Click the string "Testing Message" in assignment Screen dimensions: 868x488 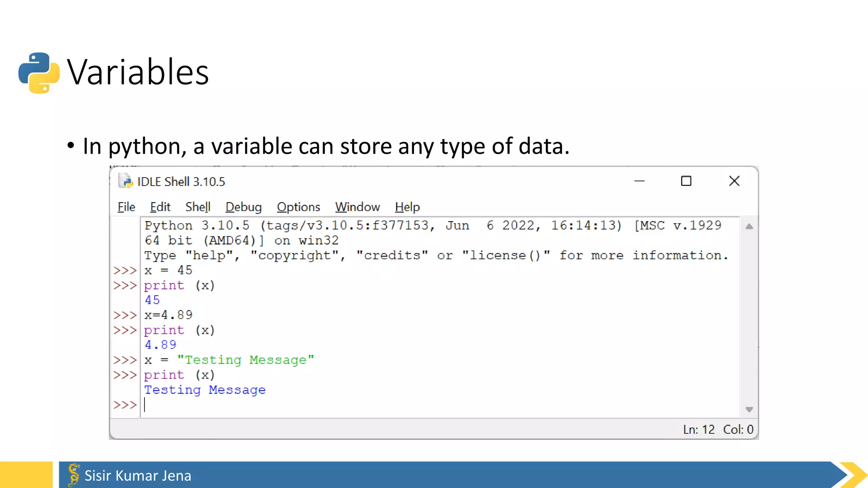point(246,360)
